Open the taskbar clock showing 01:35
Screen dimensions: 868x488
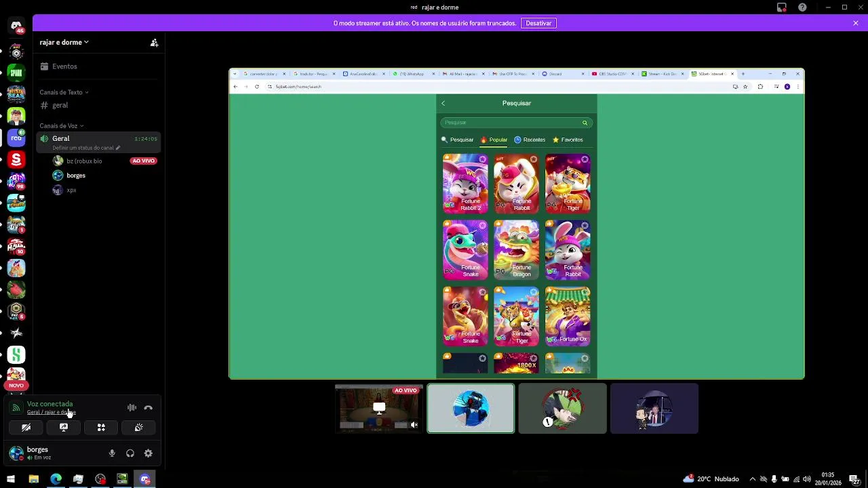tap(828, 479)
